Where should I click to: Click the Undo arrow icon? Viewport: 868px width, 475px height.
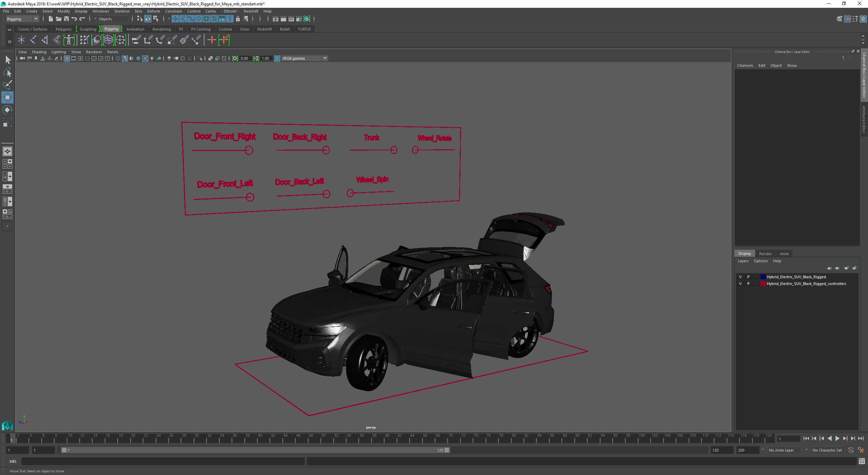coord(74,19)
